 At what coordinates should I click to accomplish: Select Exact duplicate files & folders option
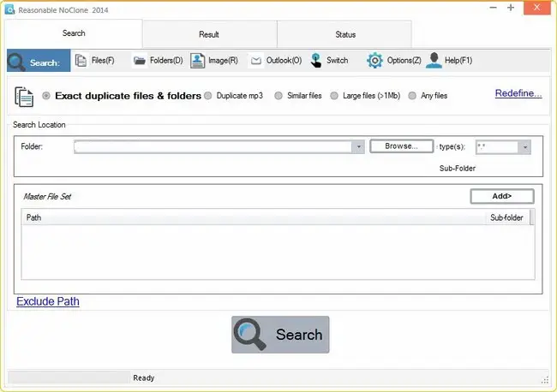point(45,96)
